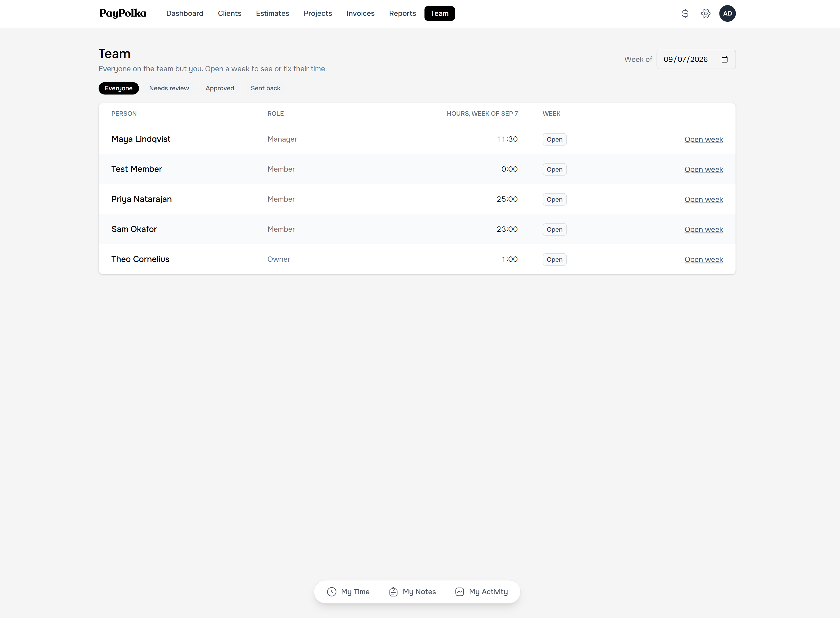Screen dimensions: 840x618
Task: Open the Reports nav item
Action: (402, 13)
